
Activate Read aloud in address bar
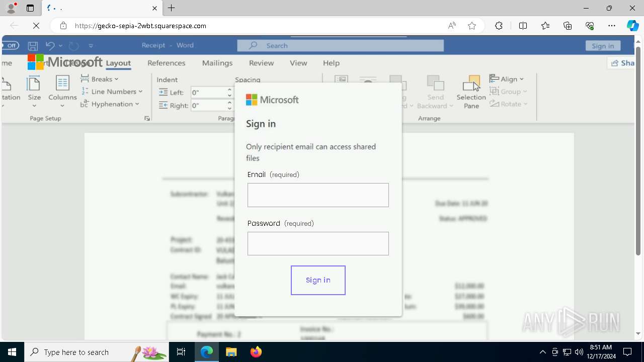tap(452, 26)
